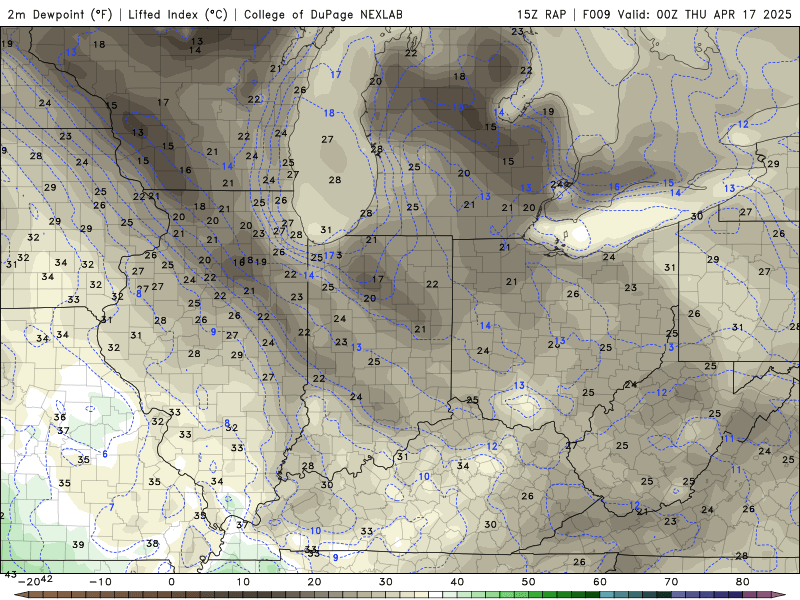The image size is (800, 600).
Task: Click the dewpoint value 39 in the green area
Action: 78,544
